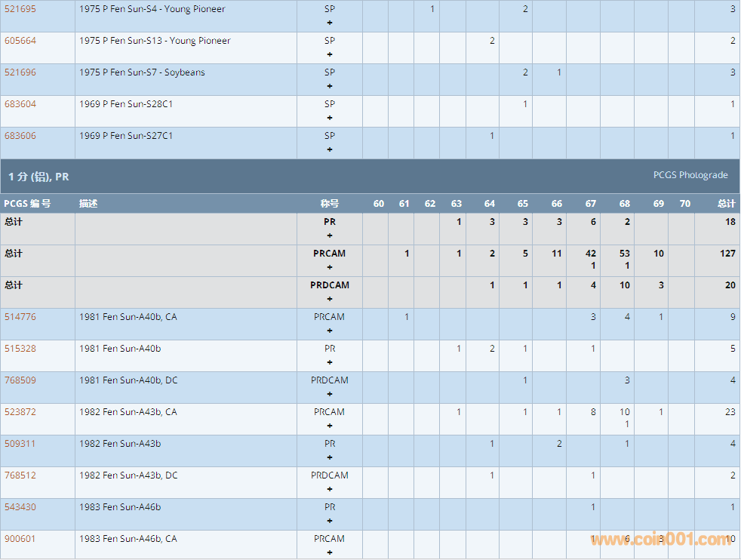Open PCGS number 523872 link
Image resolution: width=741 pixels, height=560 pixels.
[x=20, y=412]
